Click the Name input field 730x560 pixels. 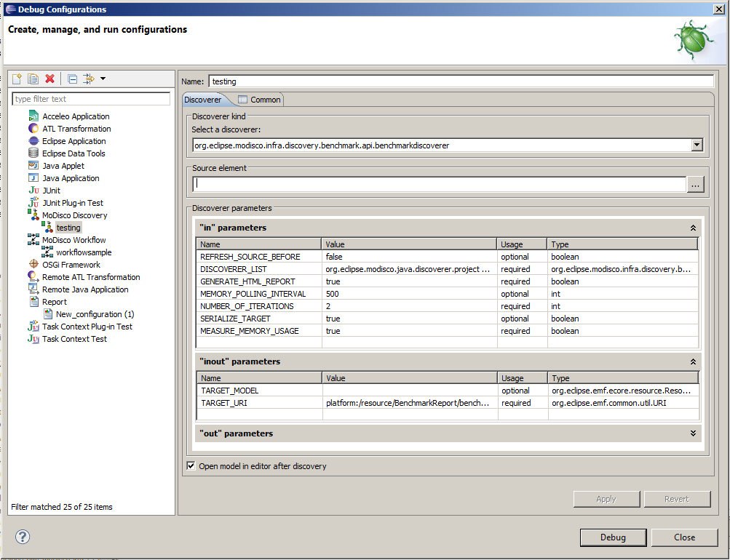(x=461, y=81)
